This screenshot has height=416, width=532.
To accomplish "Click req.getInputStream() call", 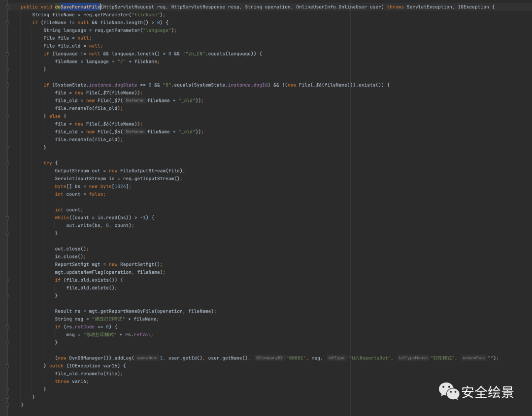I will click(x=152, y=179).
